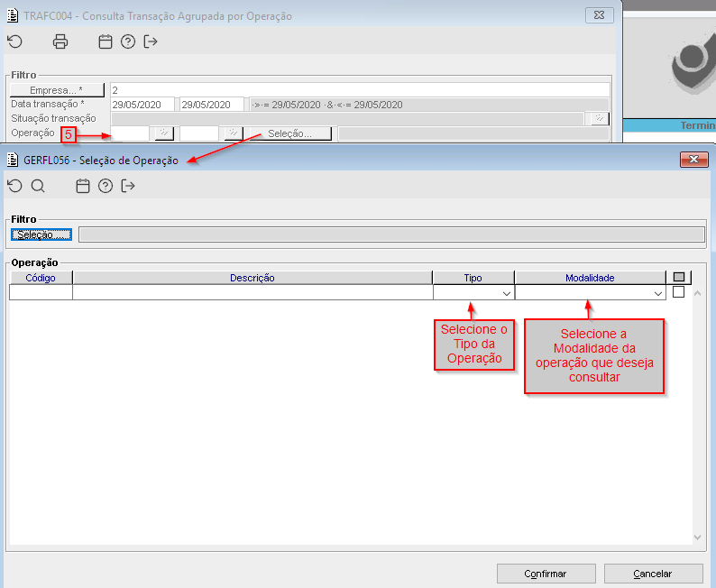The width and height of the screenshot is (716, 588).
Task: Click exit icon in TRAFC004 toolbar
Action: pyautogui.click(x=151, y=41)
